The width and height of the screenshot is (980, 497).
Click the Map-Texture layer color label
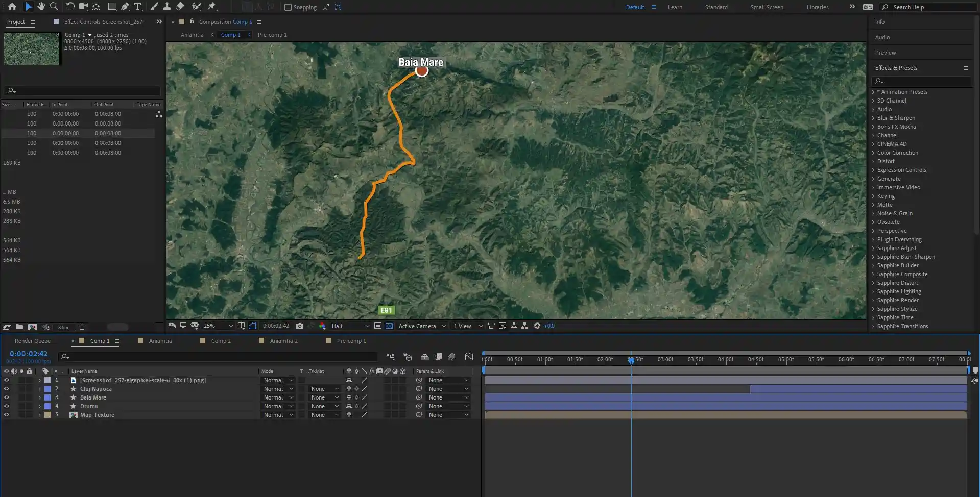tap(47, 415)
